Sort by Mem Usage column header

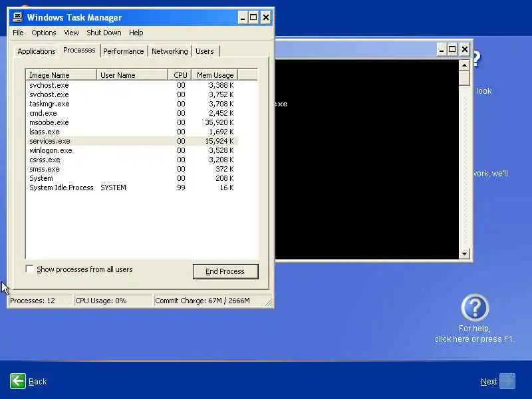pyautogui.click(x=215, y=75)
